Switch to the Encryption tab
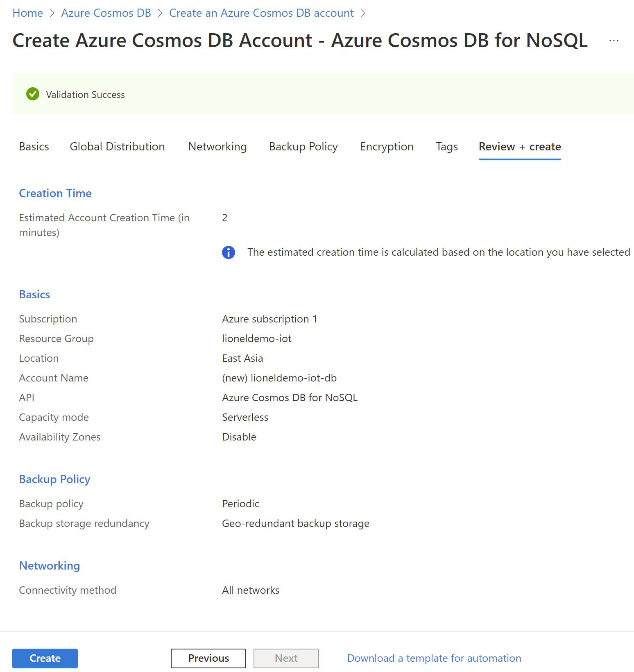The width and height of the screenshot is (634, 672). click(387, 147)
